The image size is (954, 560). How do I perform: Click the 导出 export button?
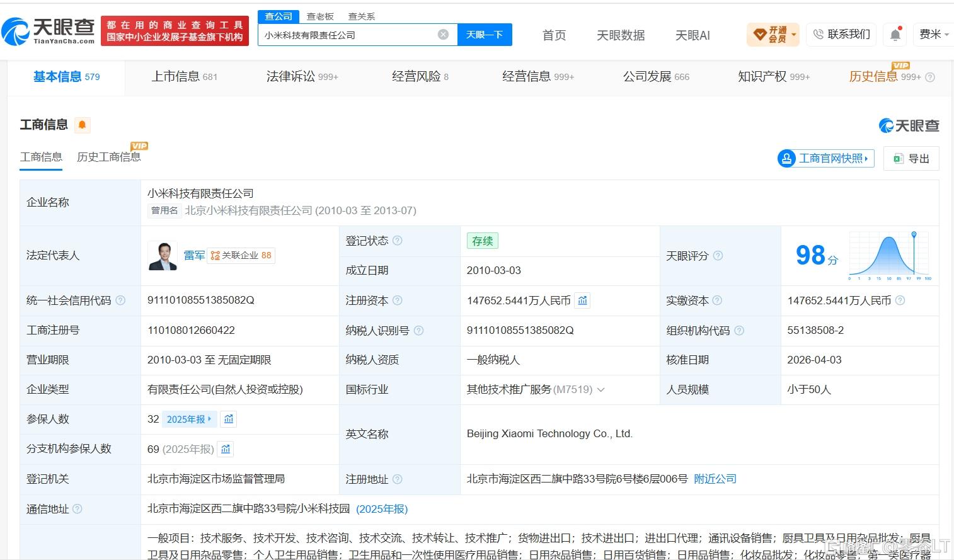point(911,159)
